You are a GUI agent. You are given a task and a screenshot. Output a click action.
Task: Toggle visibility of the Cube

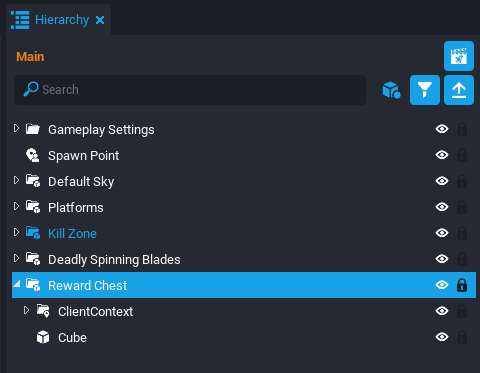click(442, 337)
